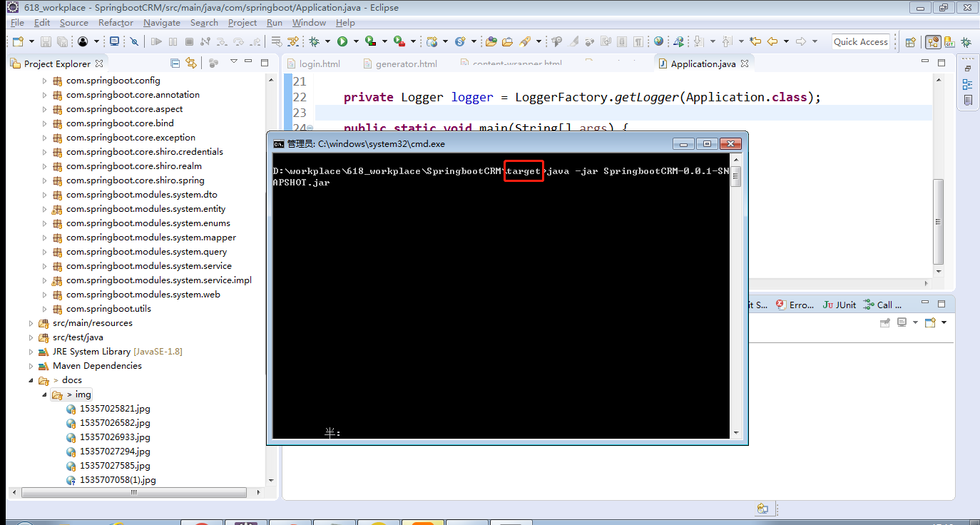This screenshot has height=525, width=980.
Task: Expand the com.springboot.config package
Action: click(x=44, y=81)
